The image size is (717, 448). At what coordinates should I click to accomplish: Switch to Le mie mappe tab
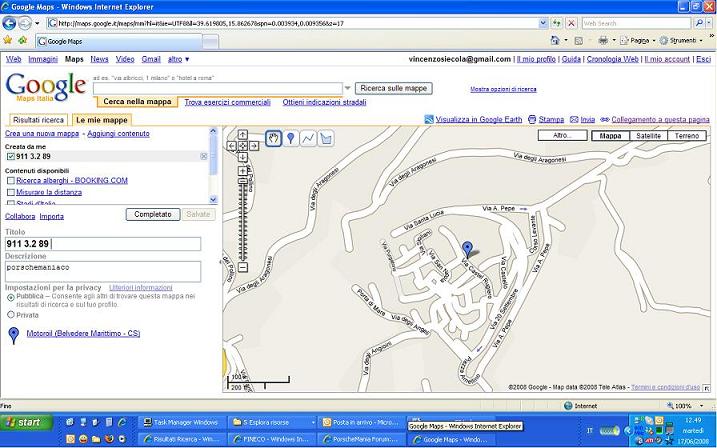tap(102, 120)
